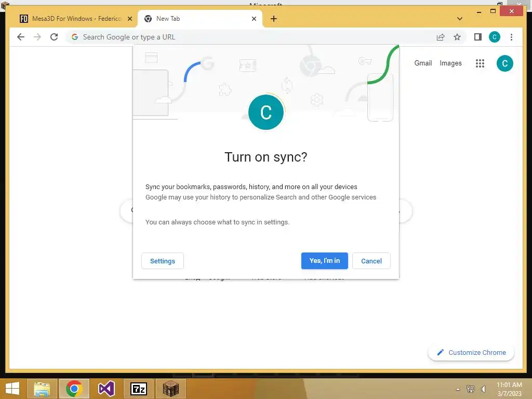Show hidden system tray icons
The height and width of the screenshot is (399, 532).
coord(458,389)
